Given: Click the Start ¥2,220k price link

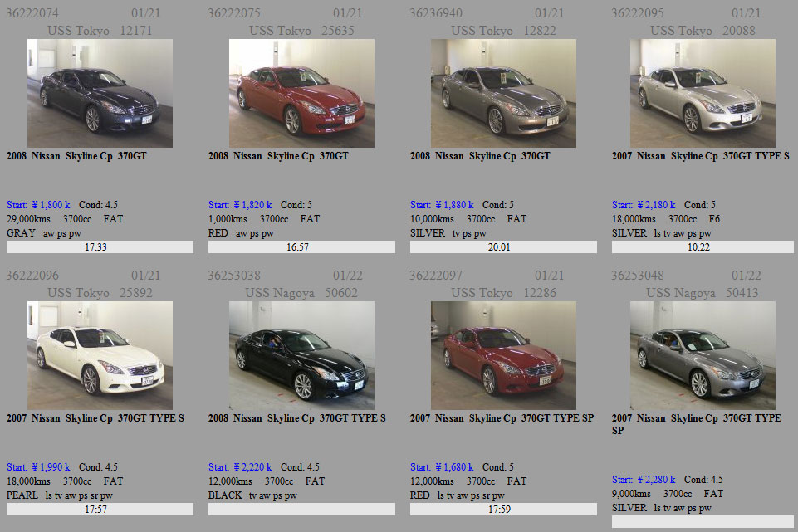Looking at the screenshot, I should click(240, 467).
